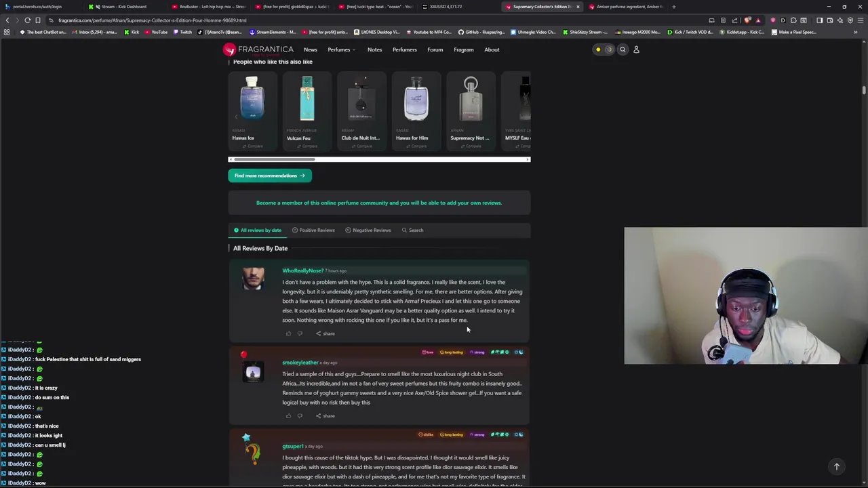Open the reviews Search tab
Image resolution: width=868 pixels, height=488 pixels.
coord(412,230)
